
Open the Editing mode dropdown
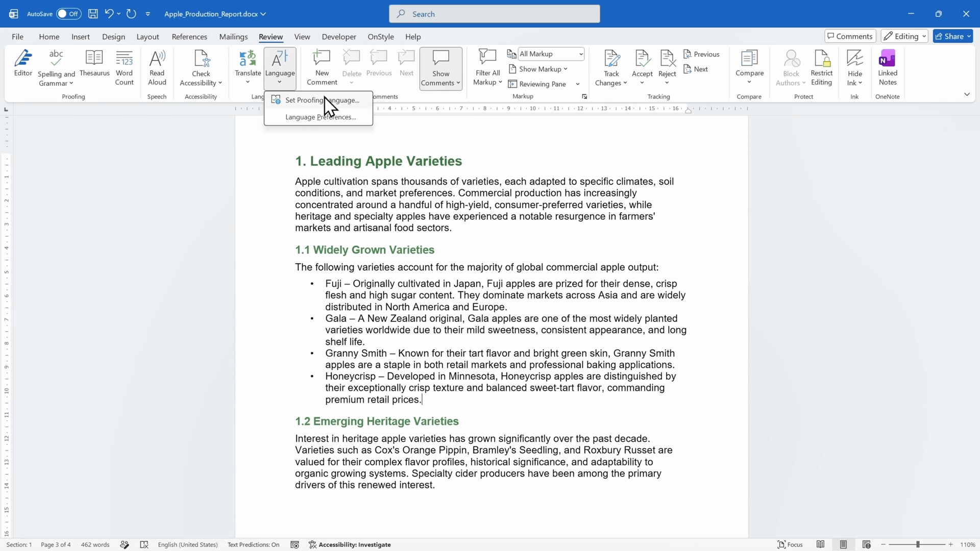point(904,36)
